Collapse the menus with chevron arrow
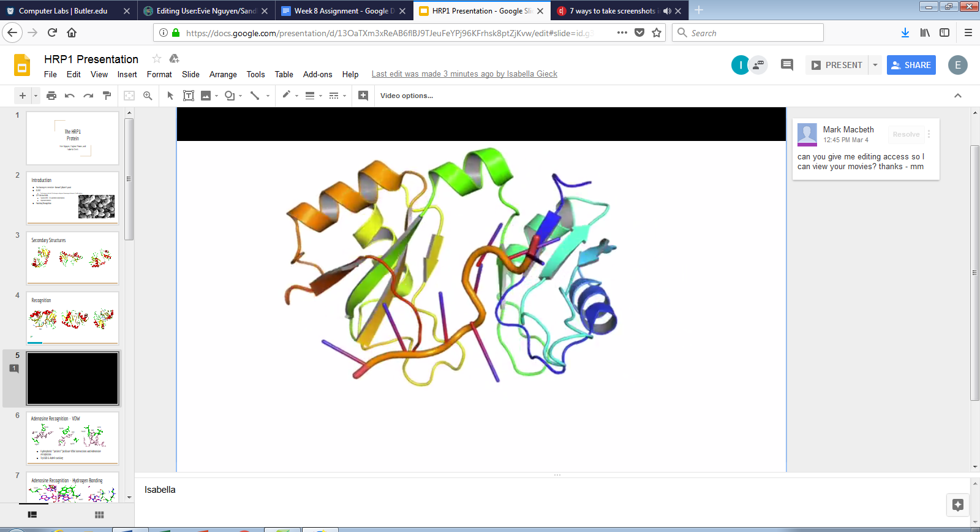The image size is (980, 532). click(x=958, y=96)
